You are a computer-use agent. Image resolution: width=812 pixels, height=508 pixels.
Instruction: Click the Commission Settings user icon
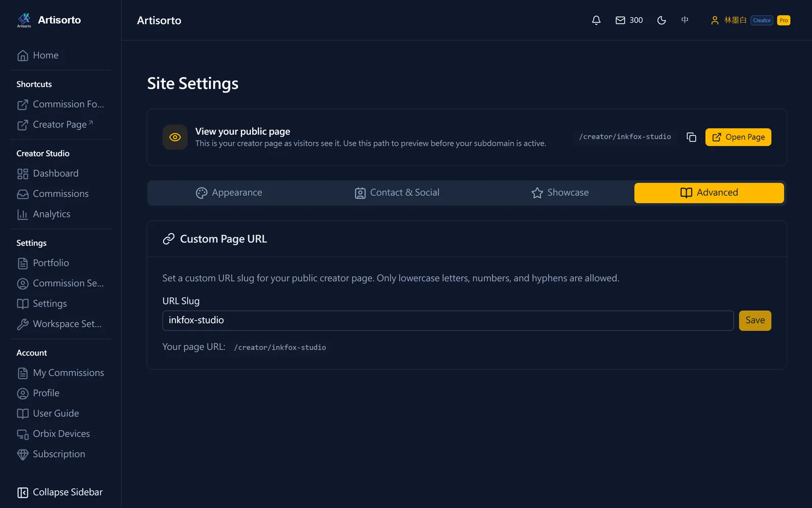pyautogui.click(x=23, y=283)
